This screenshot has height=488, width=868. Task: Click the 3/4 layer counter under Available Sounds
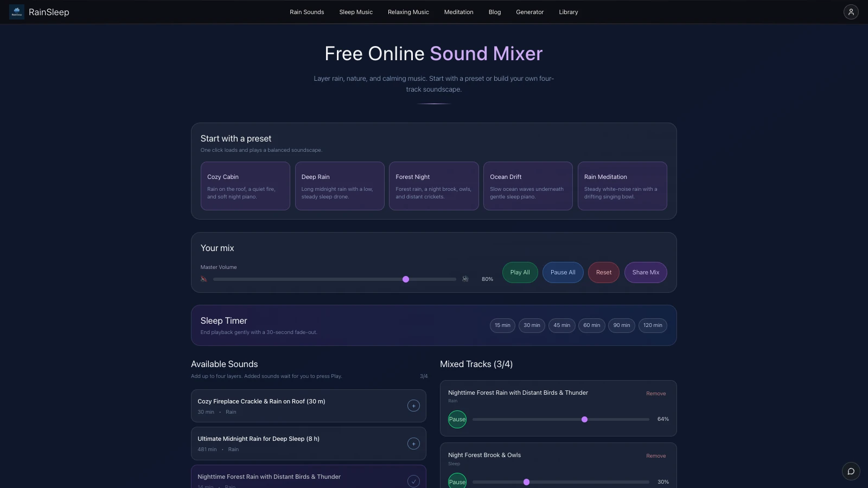pos(424,376)
